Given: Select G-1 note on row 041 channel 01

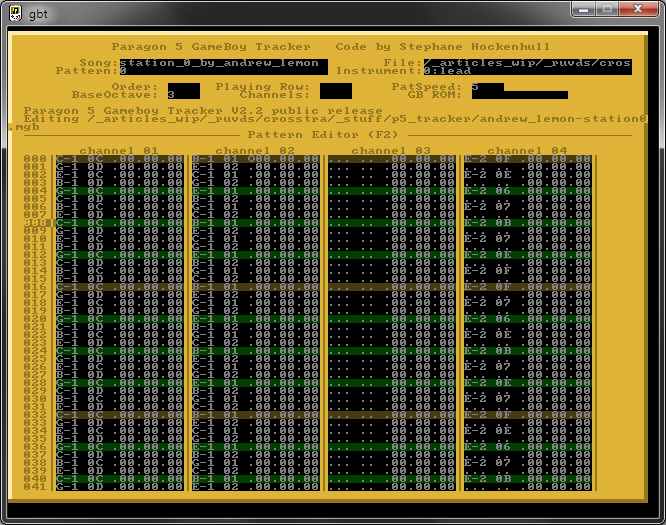Looking at the screenshot, I should (x=67, y=487).
